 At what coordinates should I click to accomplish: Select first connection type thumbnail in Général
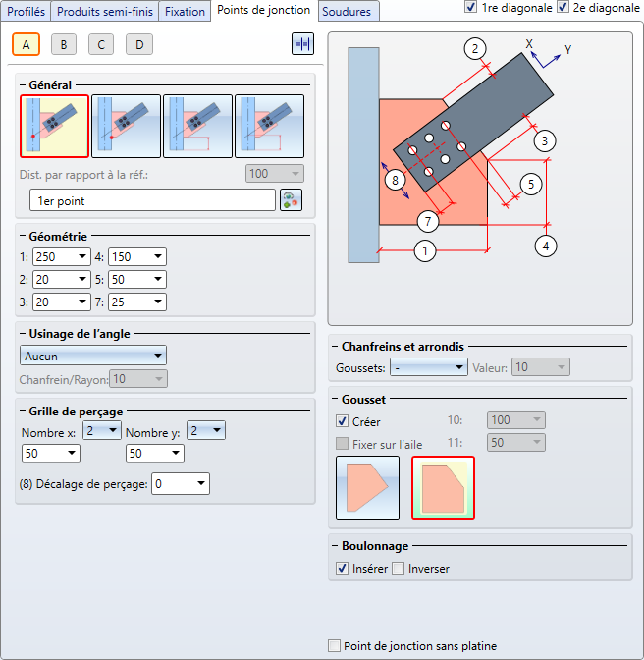tap(54, 127)
